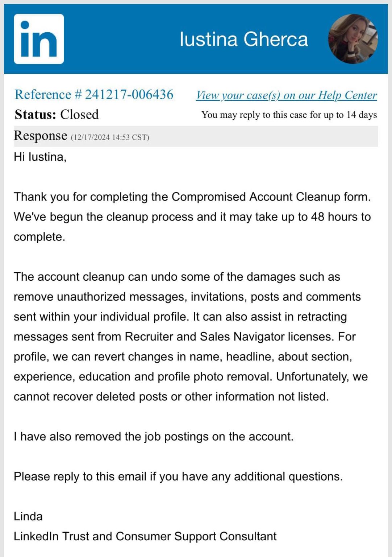392x557 pixels.
Task: Click the Reference # 241217-006436 text
Action: (94, 95)
